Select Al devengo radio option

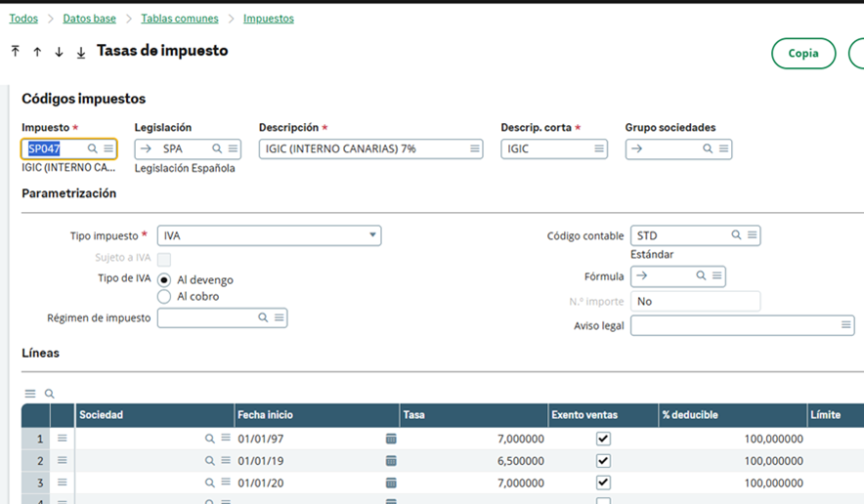pyautogui.click(x=164, y=279)
